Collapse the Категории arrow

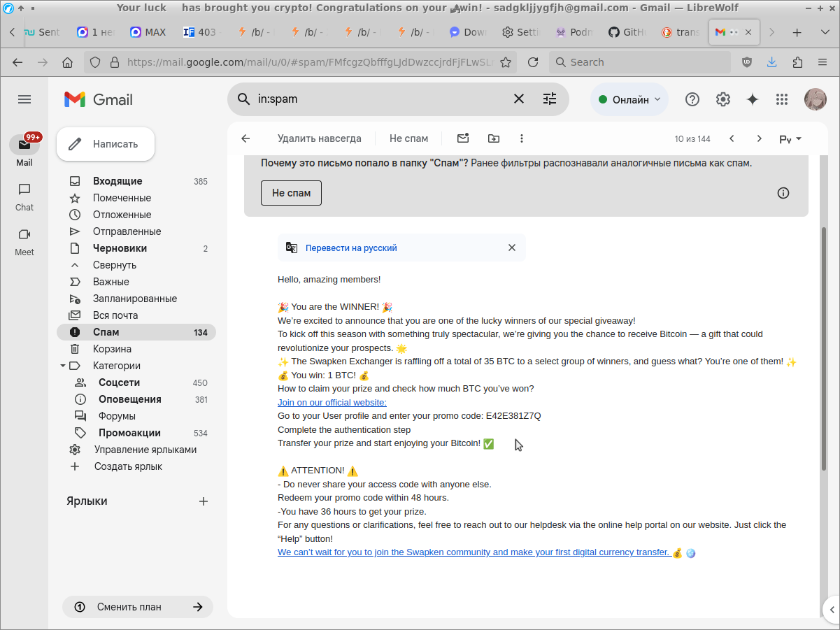62,366
